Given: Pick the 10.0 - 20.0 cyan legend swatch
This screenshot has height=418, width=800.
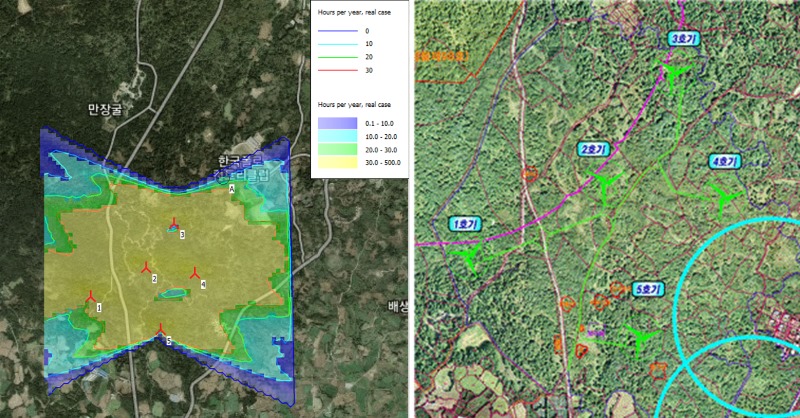Looking at the screenshot, I should [x=337, y=136].
